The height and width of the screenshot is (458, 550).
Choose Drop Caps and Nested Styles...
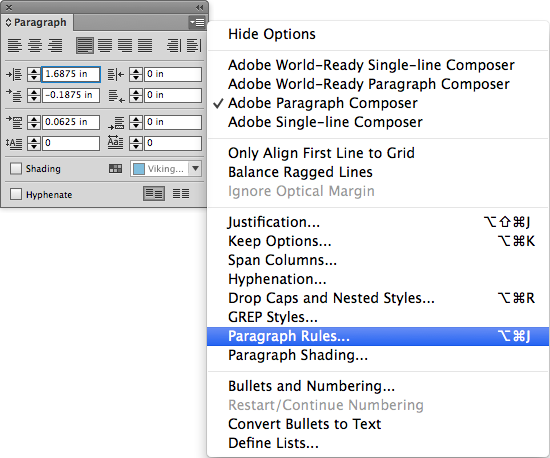coord(378,298)
